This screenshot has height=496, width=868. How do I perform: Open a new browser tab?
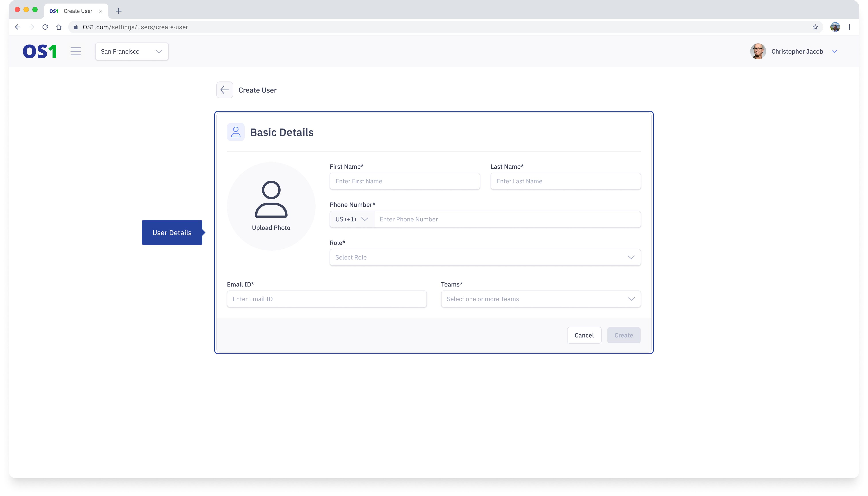pyautogui.click(x=118, y=11)
